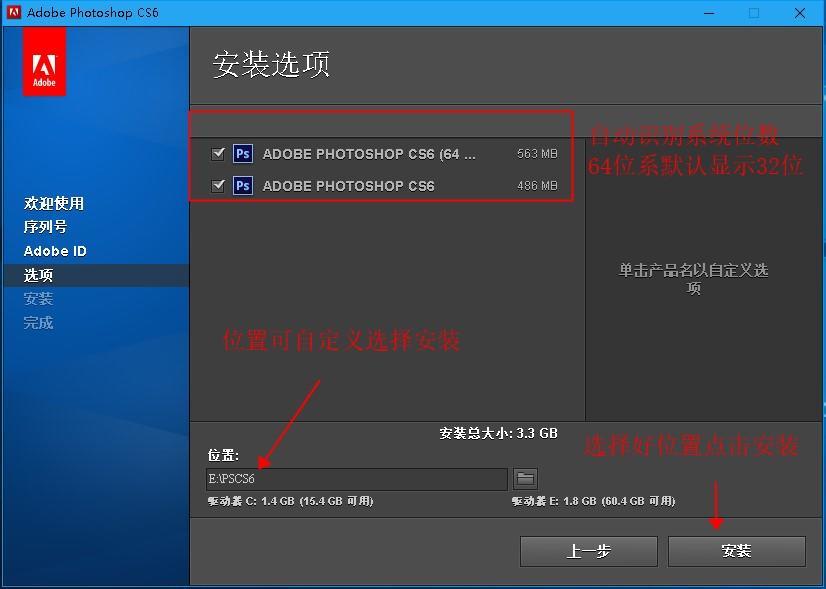This screenshot has height=589, width=826.
Task: Click the 563 MB size value
Action: click(537, 154)
